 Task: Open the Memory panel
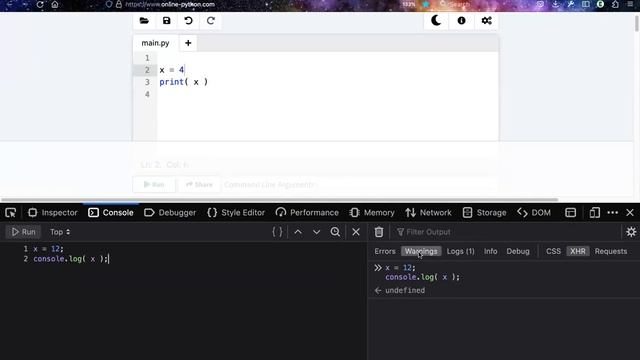click(372, 213)
